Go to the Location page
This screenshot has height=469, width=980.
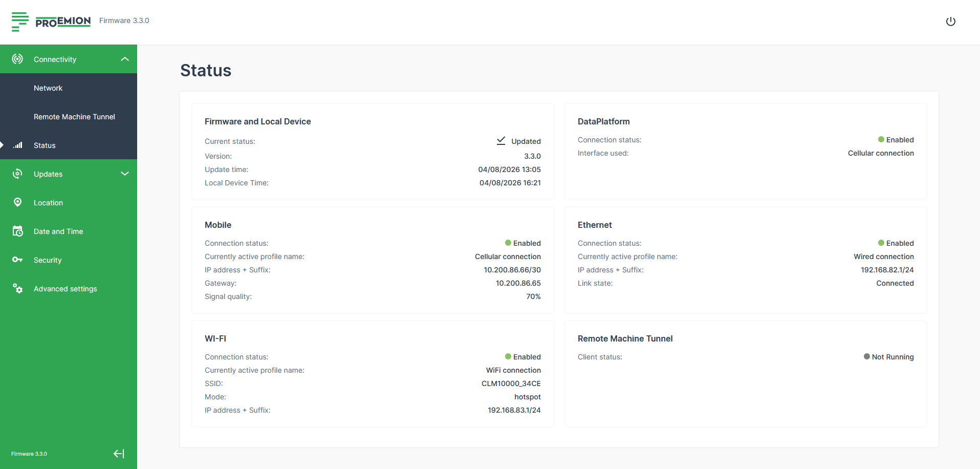(48, 203)
